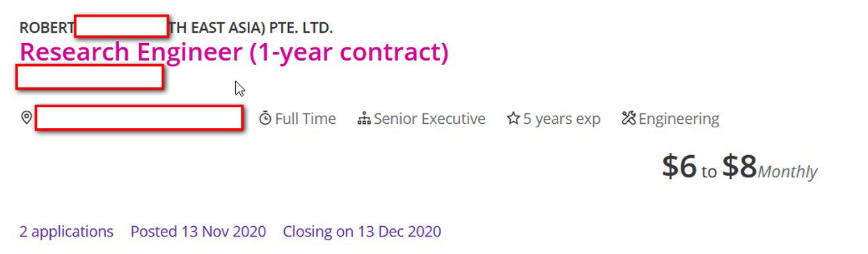Click the $8 maximum salary figure
This screenshot has width=868, height=254.
[x=739, y=166]
